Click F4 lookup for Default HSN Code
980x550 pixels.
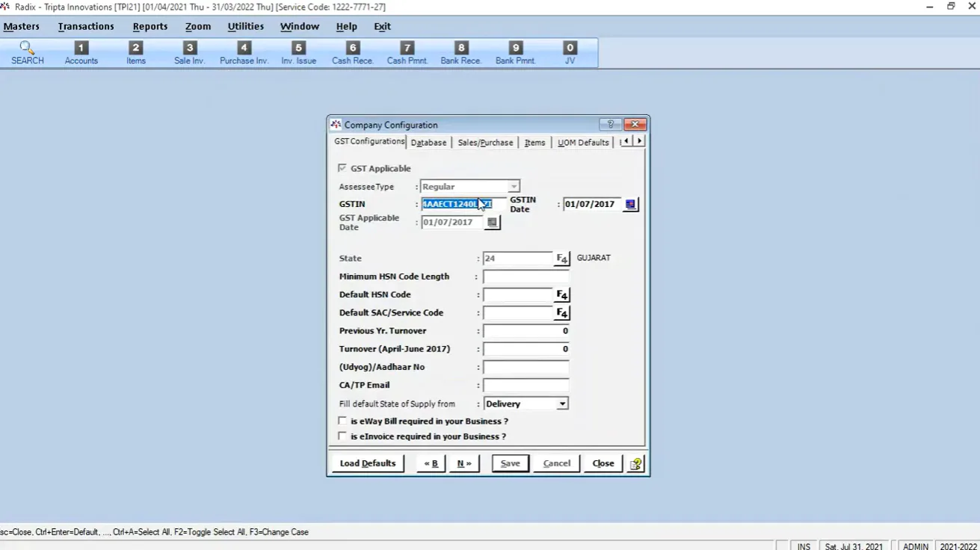(x=561, y=295)
